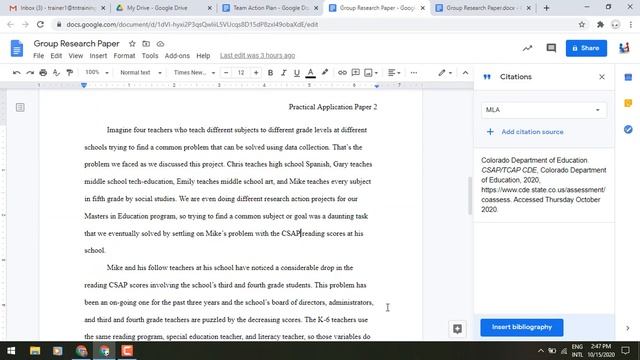Close the Citations panel
Image resolution: width=640 pixels, height=360 pixels.
click(x=602, y=77)
